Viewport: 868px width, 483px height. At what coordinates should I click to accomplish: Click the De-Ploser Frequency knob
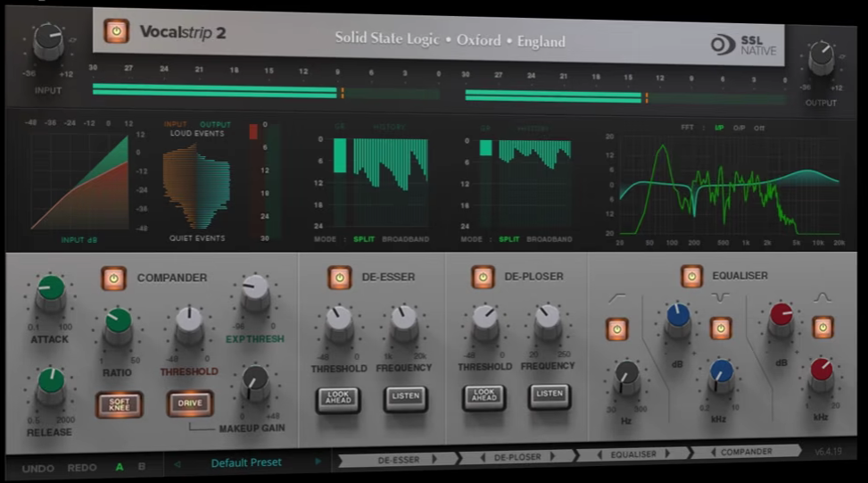click(548, 320)
